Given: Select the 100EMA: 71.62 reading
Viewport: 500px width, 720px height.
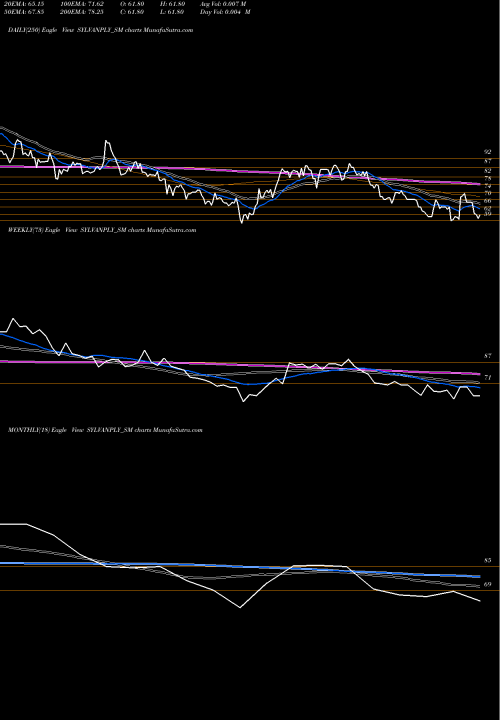Looking at the screenshot, I should (x=82, y=4).
